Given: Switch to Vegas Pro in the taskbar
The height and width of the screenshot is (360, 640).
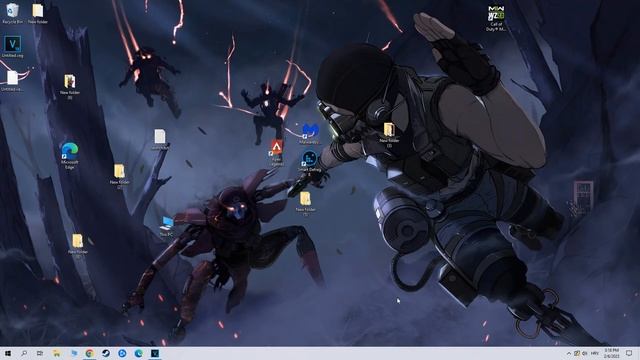Looking at the screenshot, I should pos(155,353).
